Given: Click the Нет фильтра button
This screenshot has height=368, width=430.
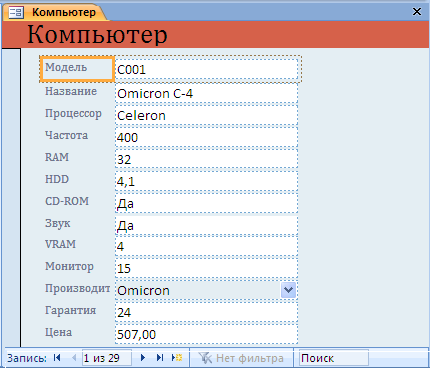Looking at the screenshot, I should click(x=241, y=358).
